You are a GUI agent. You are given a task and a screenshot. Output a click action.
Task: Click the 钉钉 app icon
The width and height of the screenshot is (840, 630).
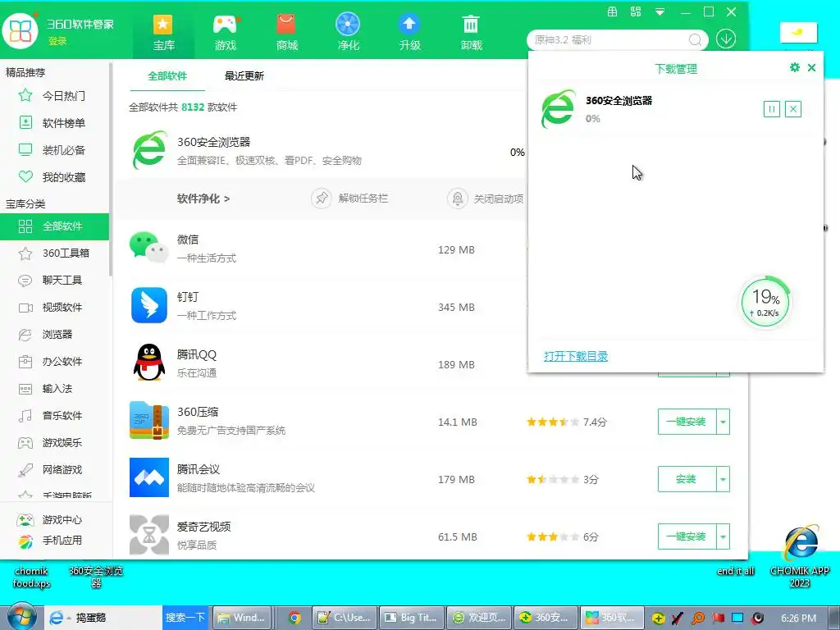click(x=149, y=305)
